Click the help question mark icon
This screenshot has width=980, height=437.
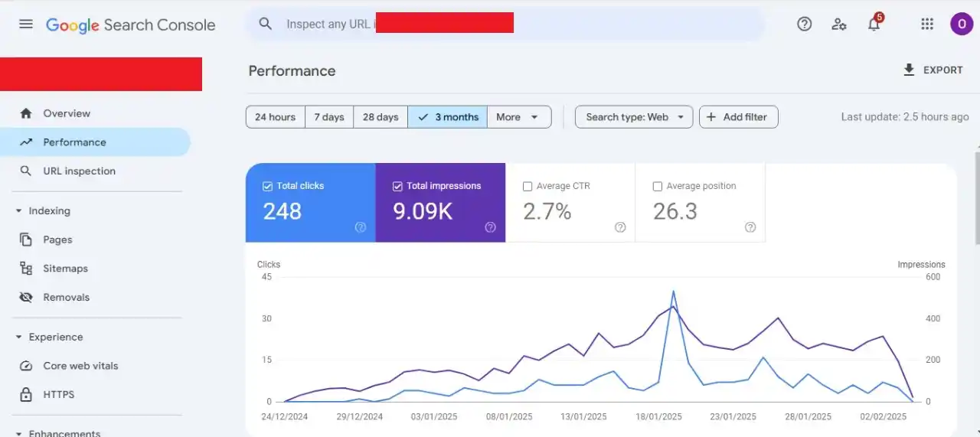tap(804, 24)
